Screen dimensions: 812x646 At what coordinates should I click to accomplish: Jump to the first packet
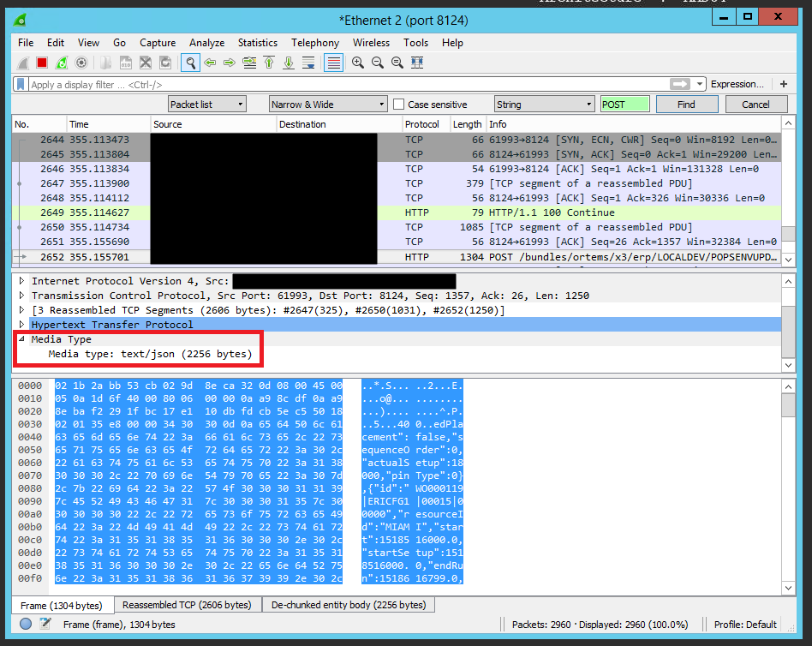(269, 63)
